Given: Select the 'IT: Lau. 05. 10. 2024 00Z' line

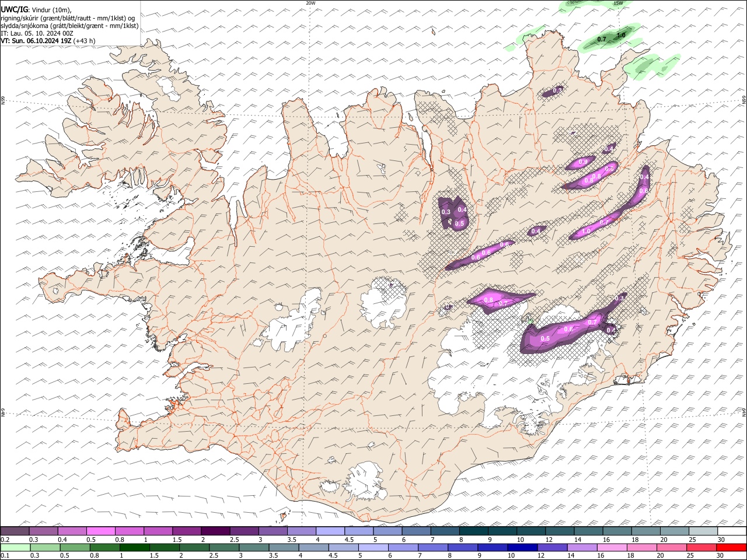Looking at the screenshot, I should click(37, 33).
